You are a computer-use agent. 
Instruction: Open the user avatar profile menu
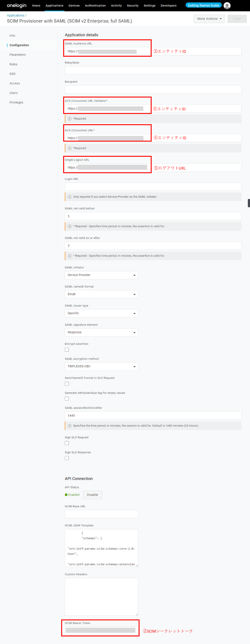pos(227,5)
